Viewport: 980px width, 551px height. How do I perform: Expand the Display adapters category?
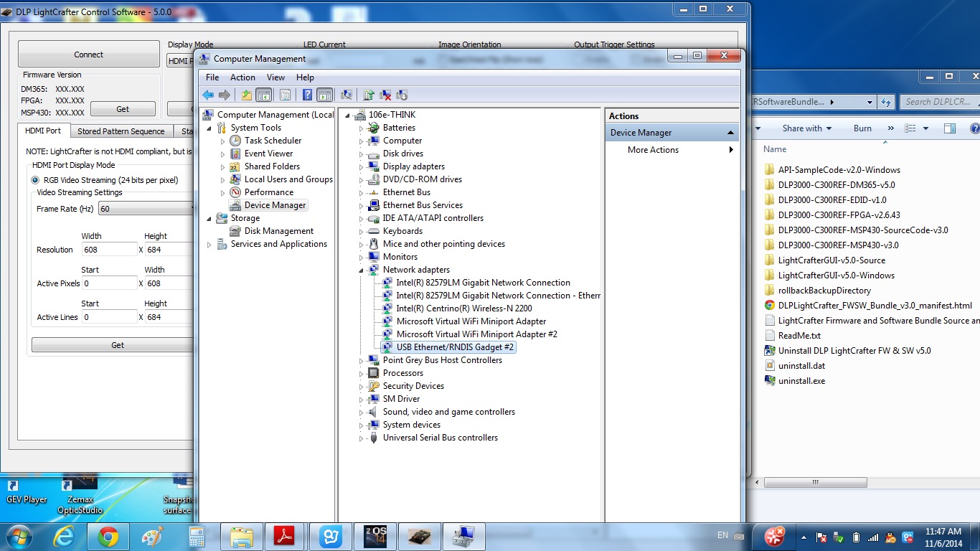point(362,166)
